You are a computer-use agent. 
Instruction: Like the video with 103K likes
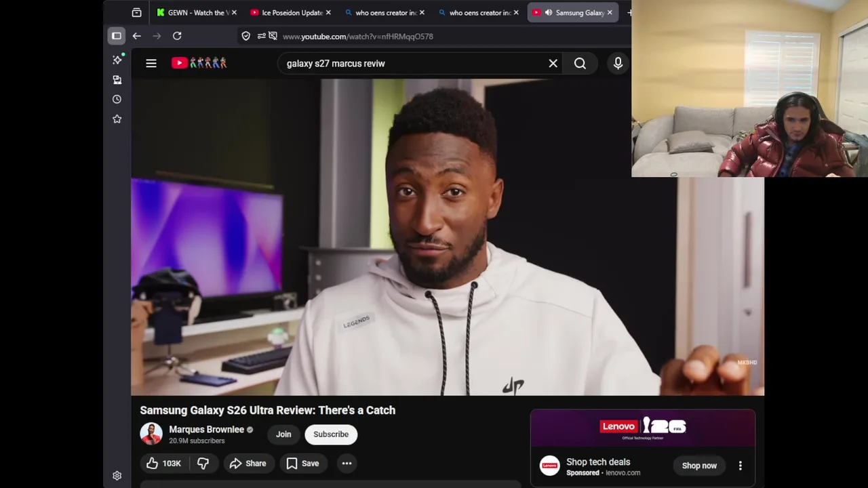tap(163, 464)
